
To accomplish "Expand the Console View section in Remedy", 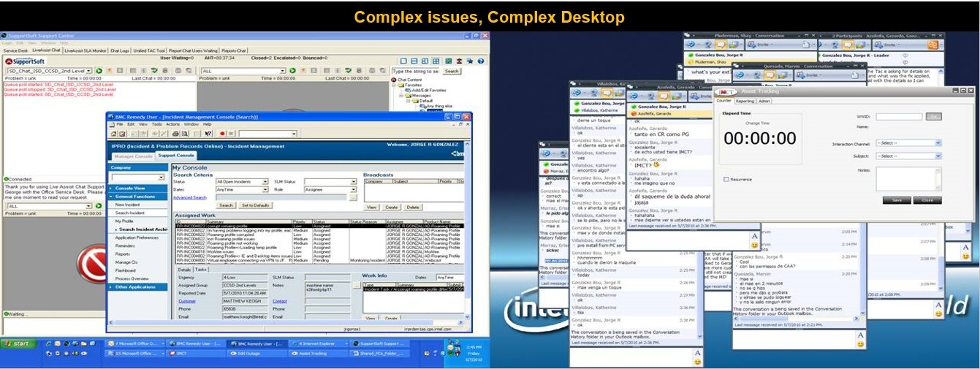I will (x=139, y=188).
